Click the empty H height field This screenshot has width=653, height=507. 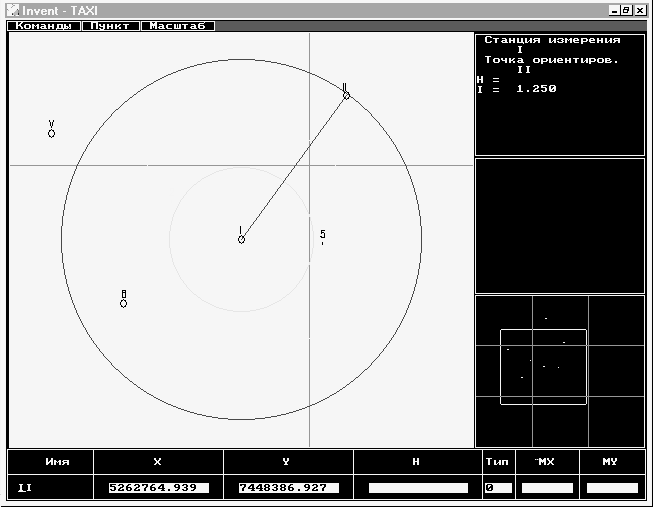(418, 487)
